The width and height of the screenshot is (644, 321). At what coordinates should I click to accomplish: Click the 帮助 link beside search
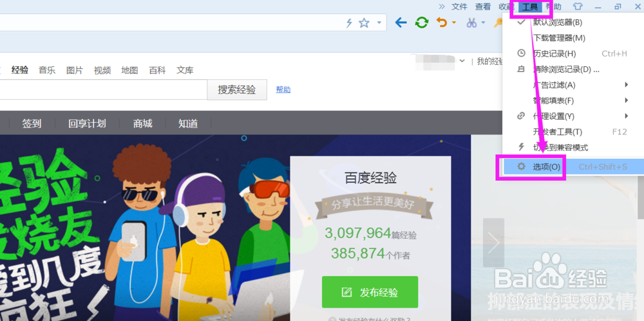(283, 89)
